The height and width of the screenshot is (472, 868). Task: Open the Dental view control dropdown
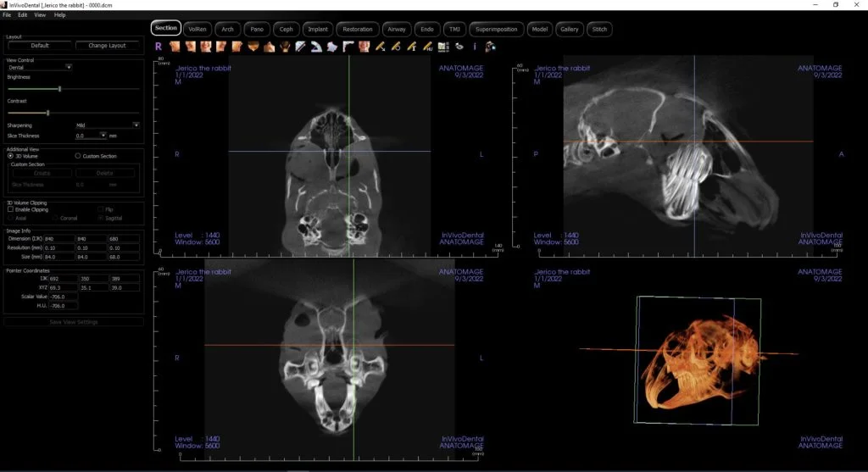pos(40,67)
